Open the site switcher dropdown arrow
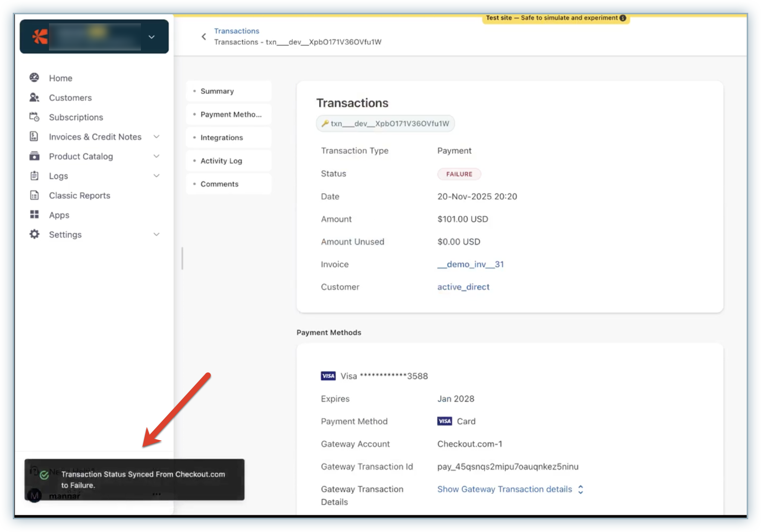 coord(151,37)
